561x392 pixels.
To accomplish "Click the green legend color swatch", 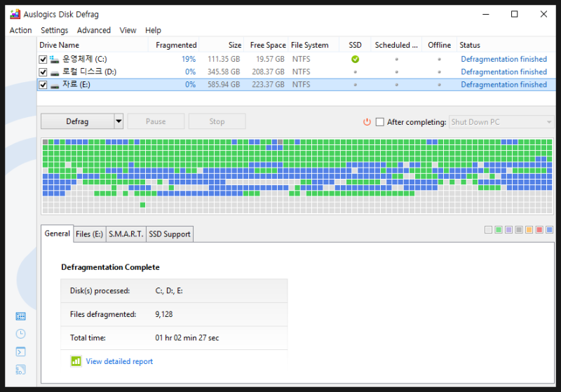I will [499, 229].
